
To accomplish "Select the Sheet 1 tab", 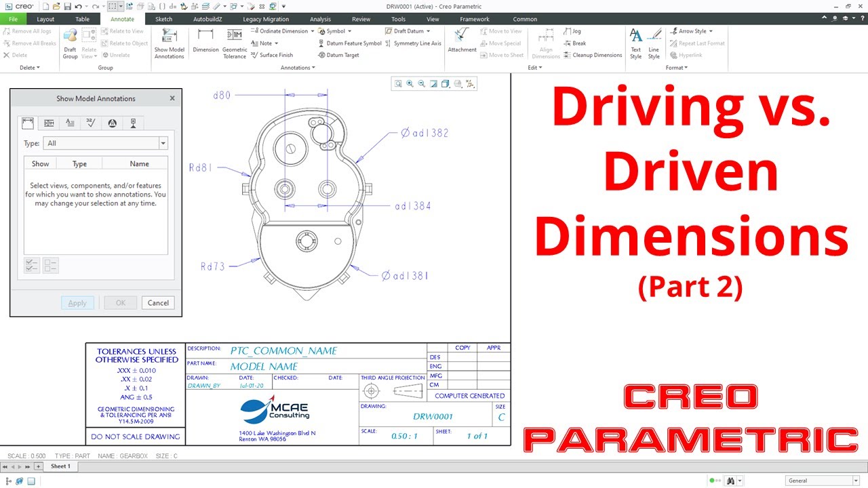I will 60,466.
